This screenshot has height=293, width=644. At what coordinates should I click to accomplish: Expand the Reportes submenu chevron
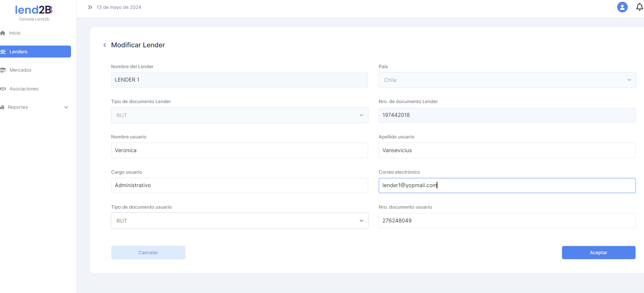(66, 107)
